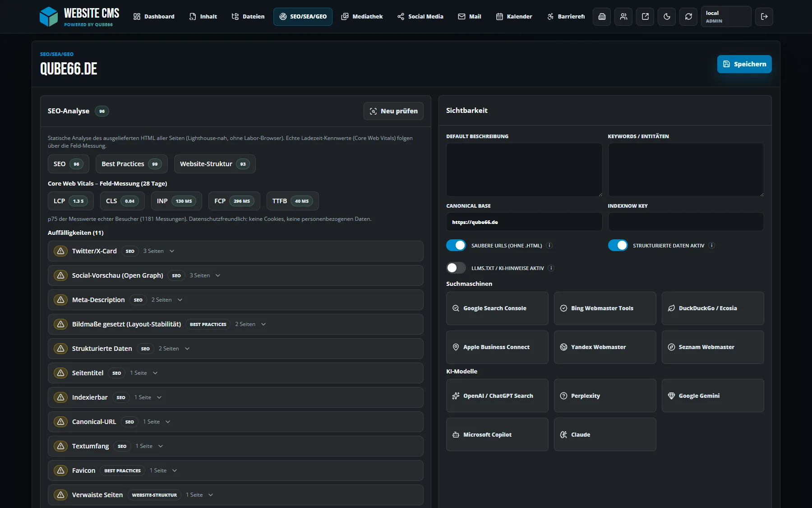812x508 pixels.
Task: Select the Website-Struktur score chip
Action: click(x=215, y=164)
